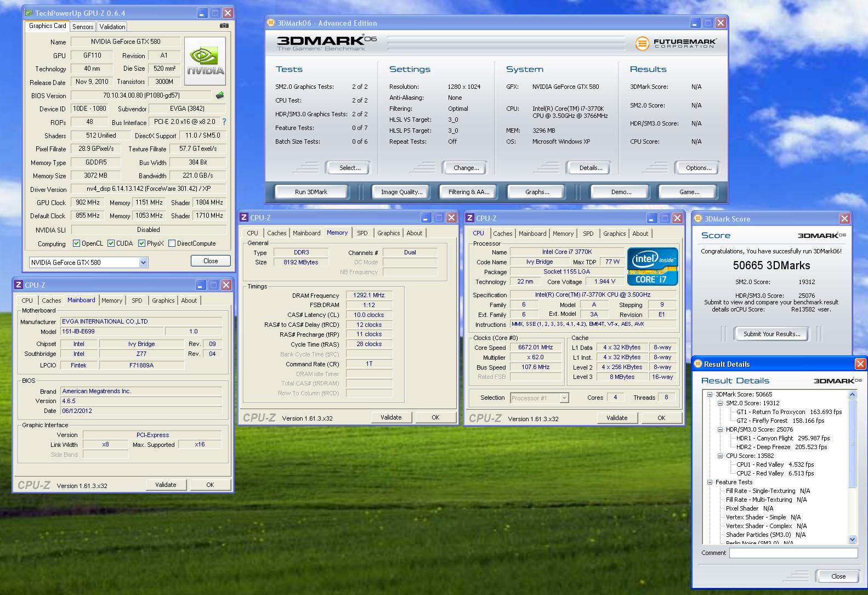Image resolution: width=868 pixels, height=595 pixels.
Task: Click the Intel Core i7 logo badge
Action: pos(653,267)
